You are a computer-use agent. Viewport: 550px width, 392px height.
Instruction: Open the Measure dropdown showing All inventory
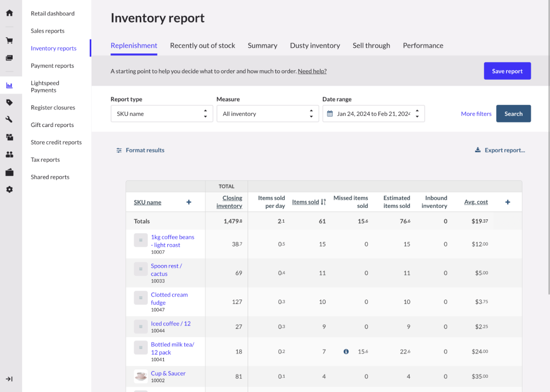point(267,113)
